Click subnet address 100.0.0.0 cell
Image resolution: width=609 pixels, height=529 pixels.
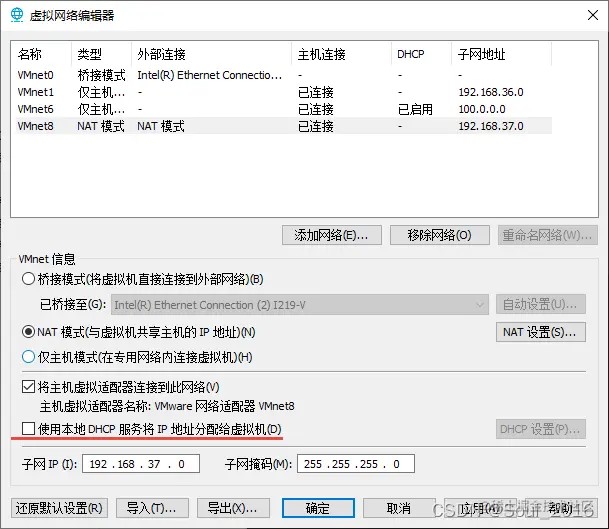(482, 109)
